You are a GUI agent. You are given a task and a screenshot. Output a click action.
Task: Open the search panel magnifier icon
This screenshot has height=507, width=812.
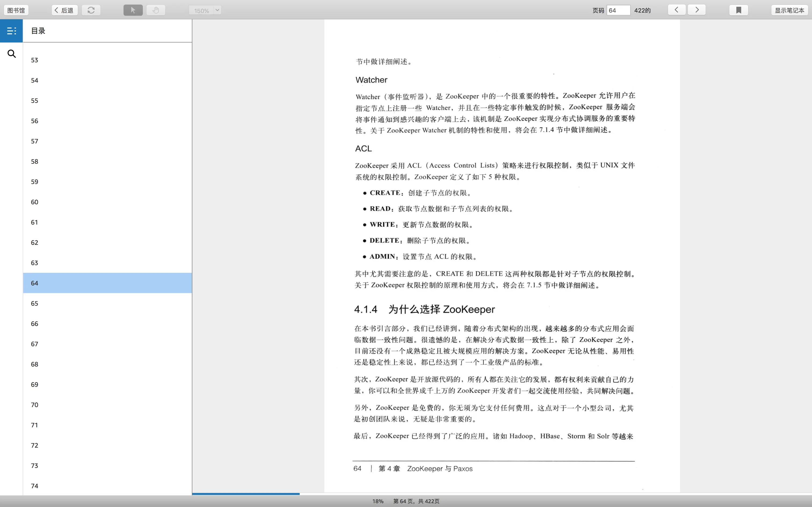point(11,54)
